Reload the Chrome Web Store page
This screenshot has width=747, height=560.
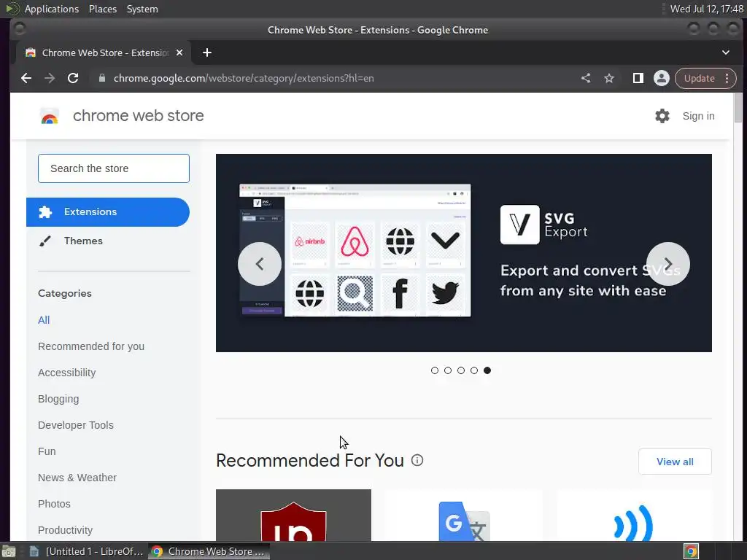(73, 78)
